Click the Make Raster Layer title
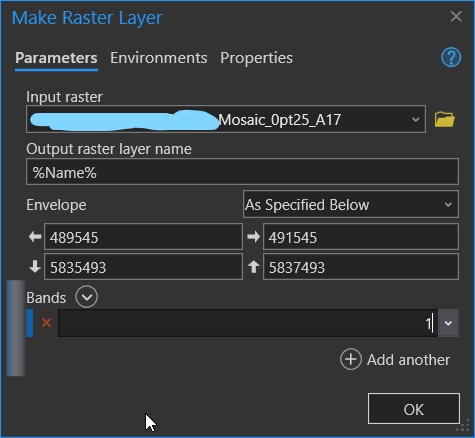Viewport: 475px width, 438px height. coord(87,18)
